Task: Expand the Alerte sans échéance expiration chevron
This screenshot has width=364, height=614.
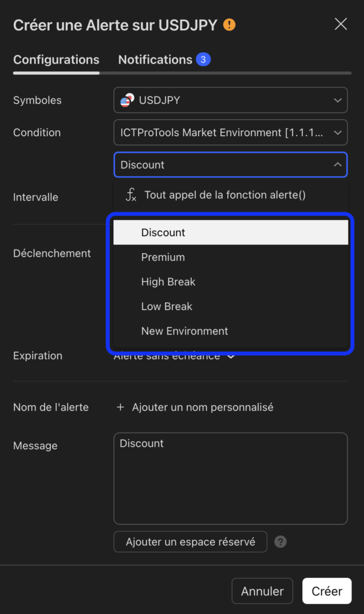Action: 231,356
